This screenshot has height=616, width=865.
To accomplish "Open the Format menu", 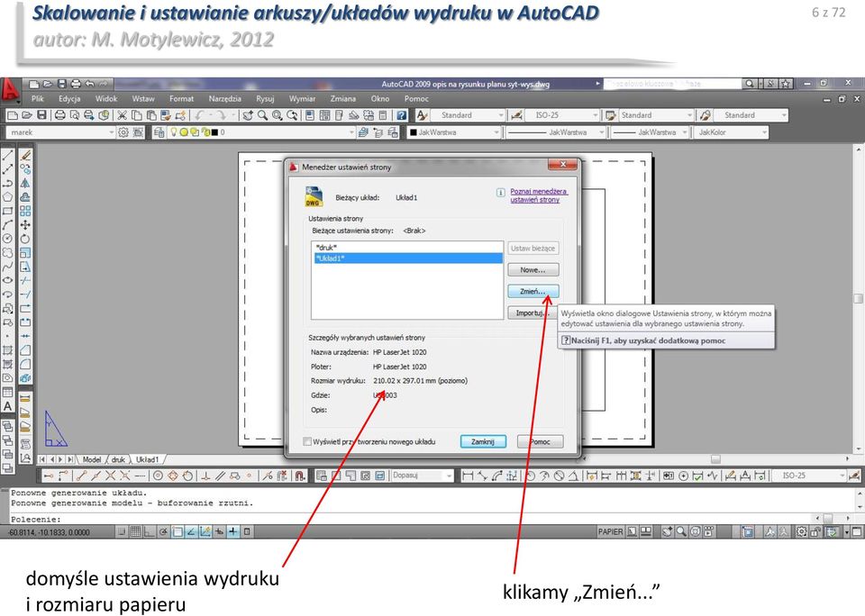I will click(x=181, y=99).
